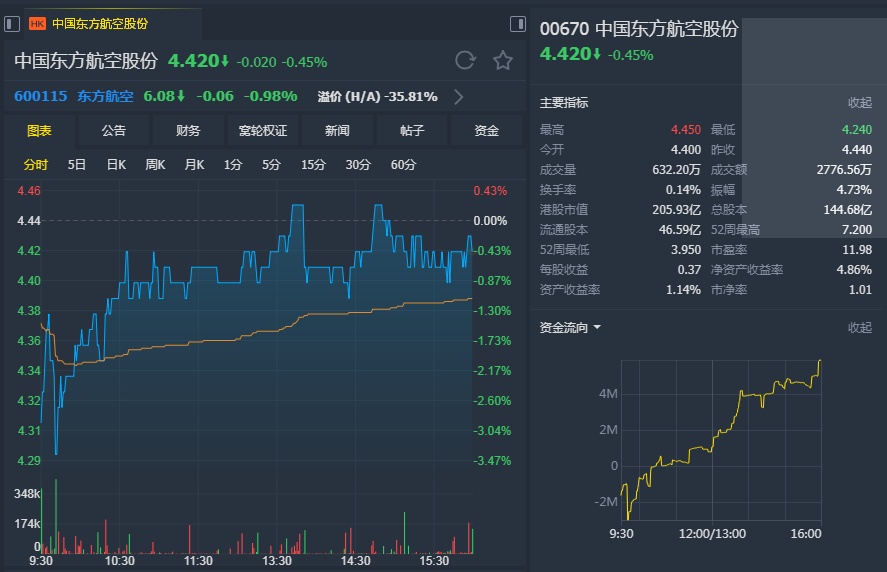Click the 溢价 (H/A) -35.81% text

point(377,97)
